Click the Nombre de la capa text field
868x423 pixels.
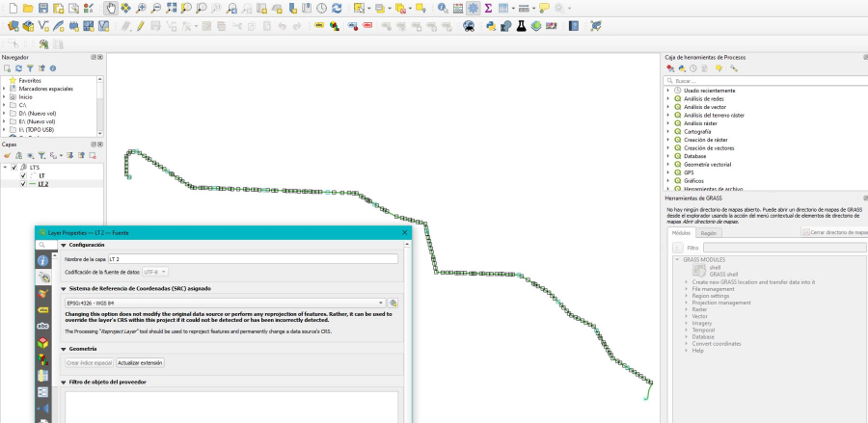pyautogui.click(x=253, y=259)
